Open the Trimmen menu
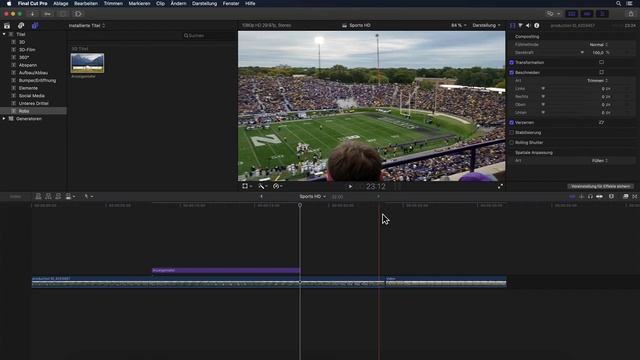 click(x=113, y=3)
